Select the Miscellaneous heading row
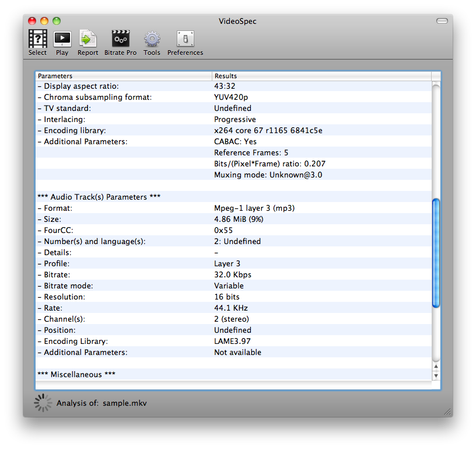 point(233,374)
